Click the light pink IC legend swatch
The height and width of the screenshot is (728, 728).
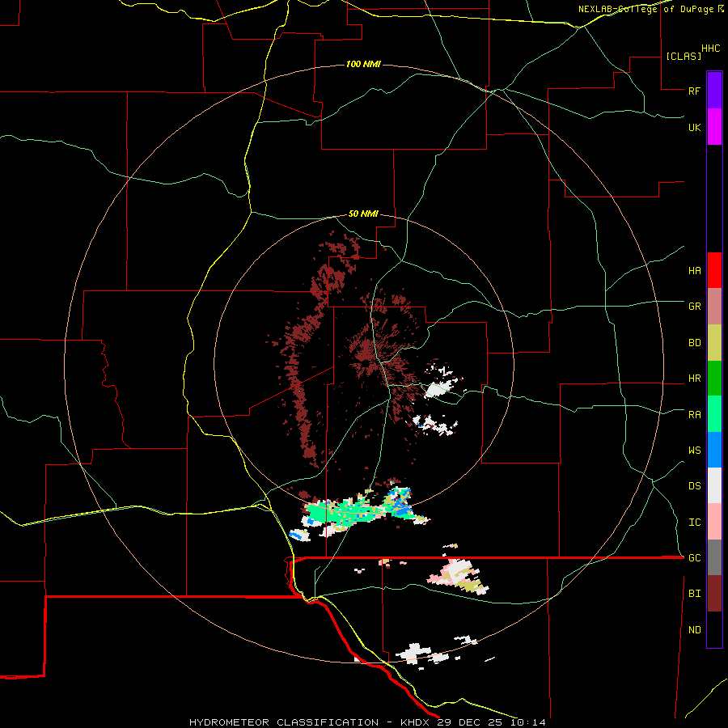click(714, 522)
